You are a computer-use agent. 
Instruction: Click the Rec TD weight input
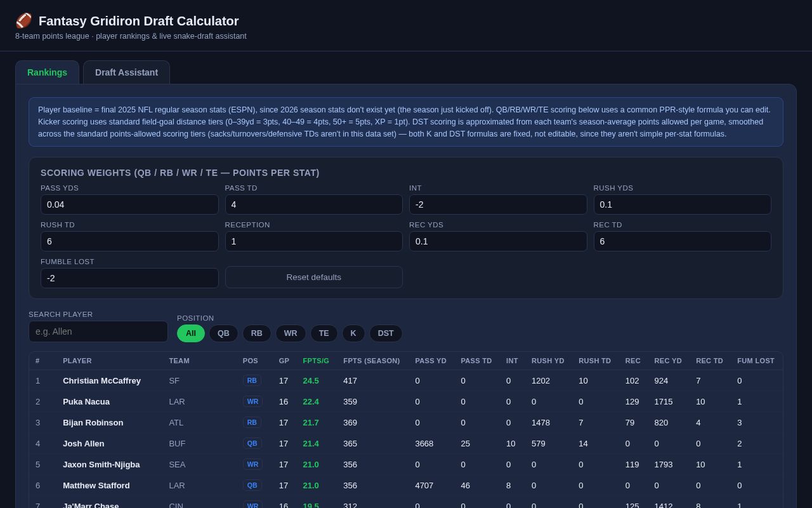point(683,241)
